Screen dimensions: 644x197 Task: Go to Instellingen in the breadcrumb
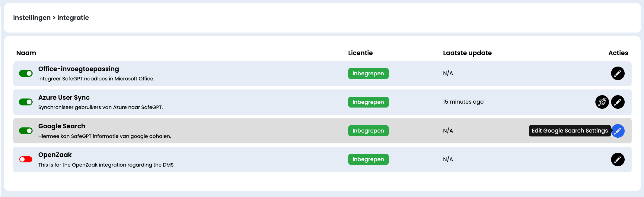[32, 18]
